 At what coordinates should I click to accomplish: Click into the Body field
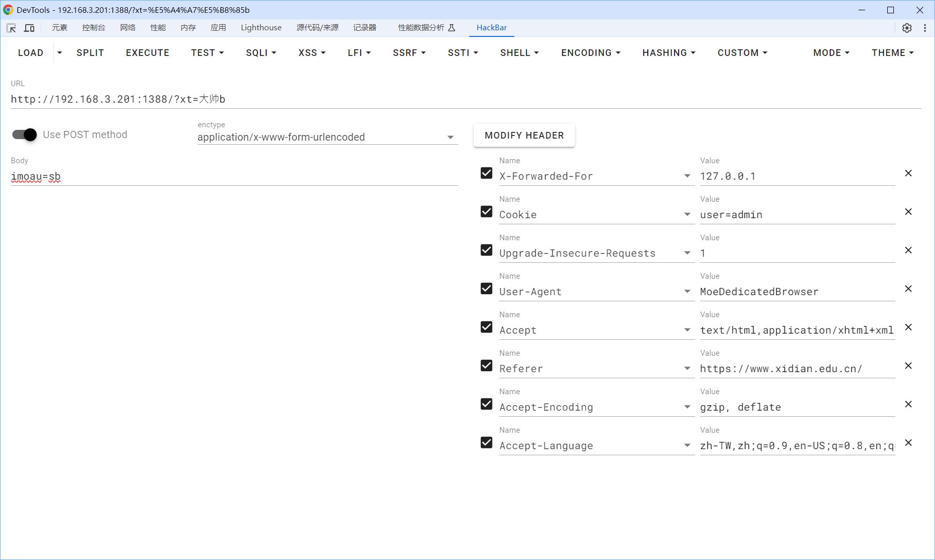[x=234, y=177]
